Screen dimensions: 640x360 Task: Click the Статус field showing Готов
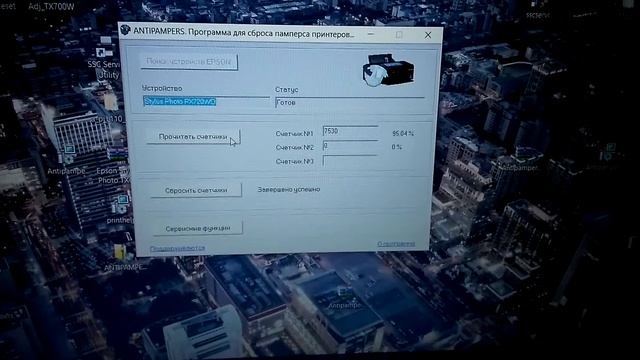point(349,102)
